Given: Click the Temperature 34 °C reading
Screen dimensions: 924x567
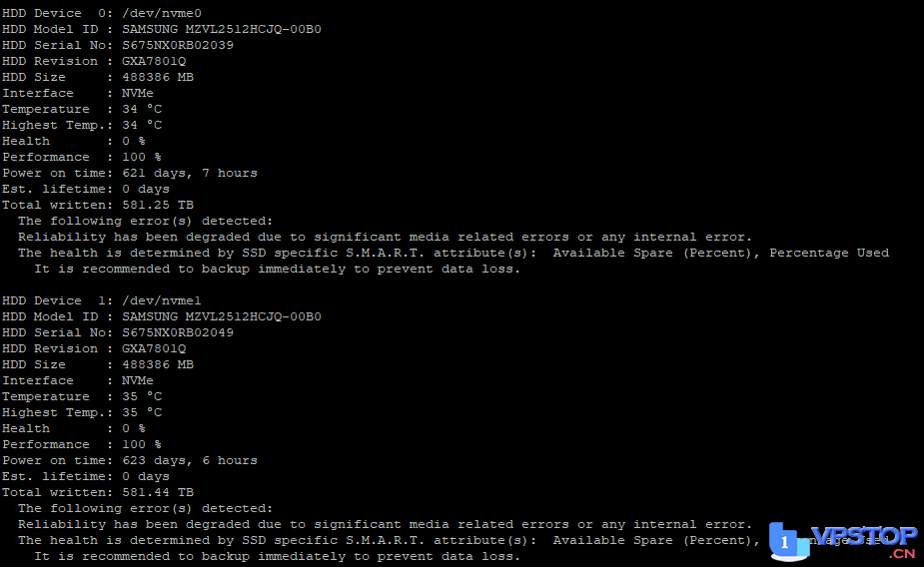Looking at the screenshot, I should point(142,109).
